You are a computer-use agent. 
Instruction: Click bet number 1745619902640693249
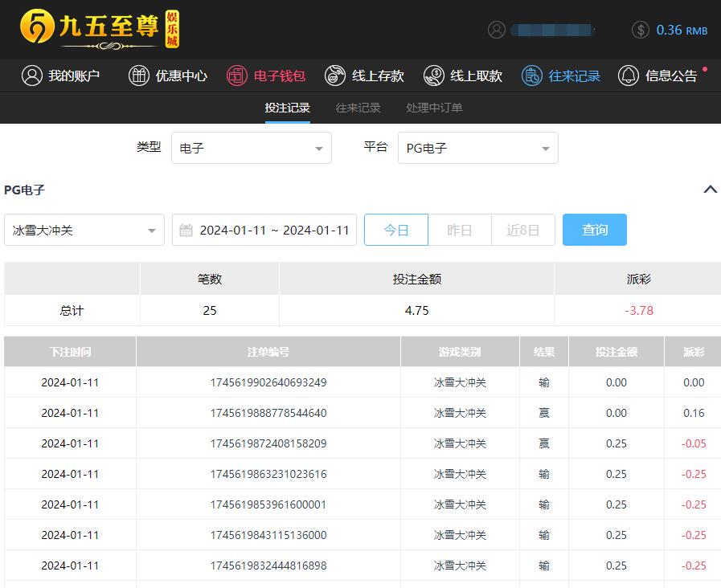click(268, 382)
